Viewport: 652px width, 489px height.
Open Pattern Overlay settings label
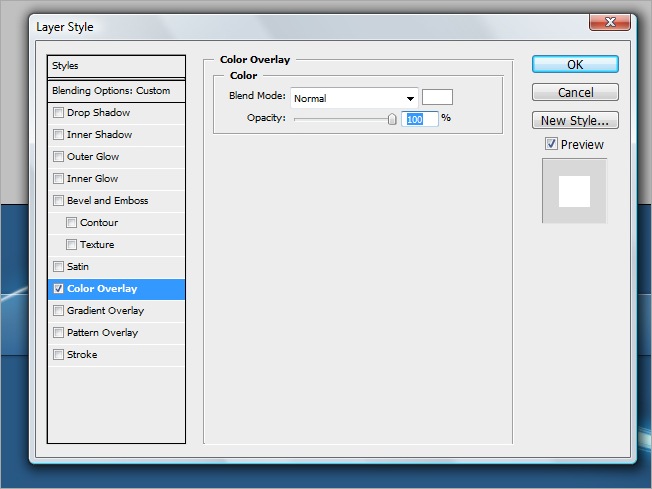coord(102,333)
